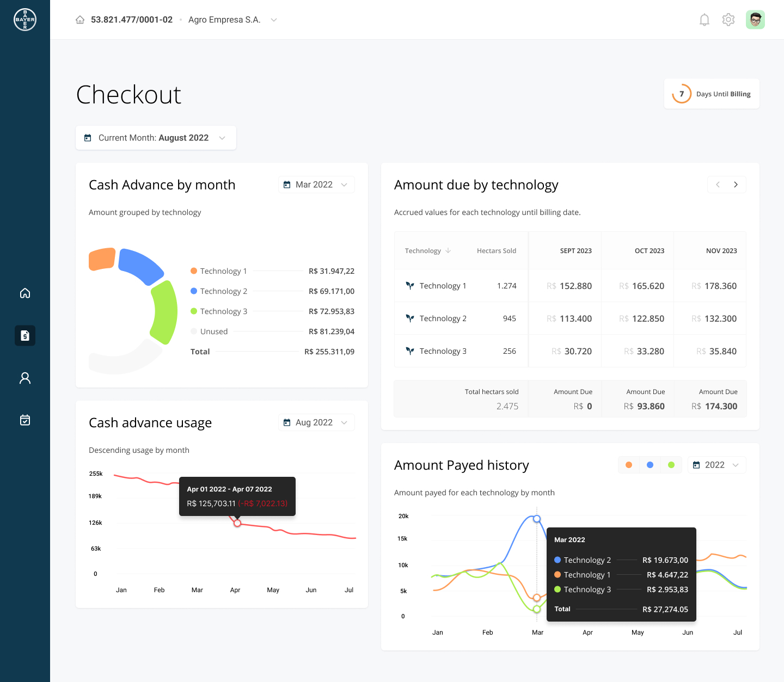Click blue Mar peak point on history chart
The width and height of the screenshot is (784, 682).
(x=537, y=519)
